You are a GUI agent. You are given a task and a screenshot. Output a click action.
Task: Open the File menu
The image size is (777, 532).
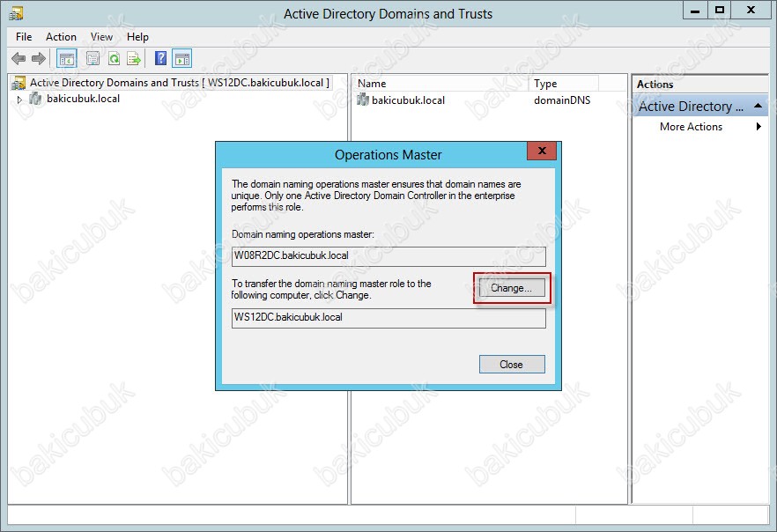coord(24,37)
